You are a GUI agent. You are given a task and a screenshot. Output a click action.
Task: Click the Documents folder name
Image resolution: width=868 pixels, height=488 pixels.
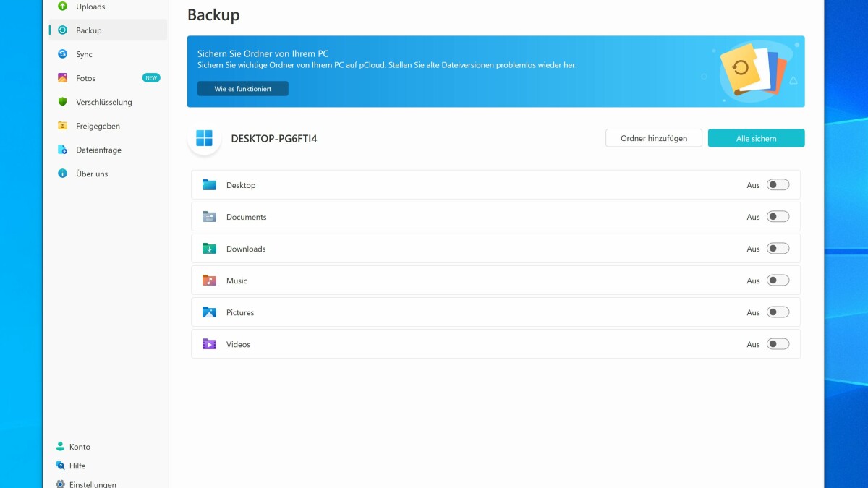point(247,217)
